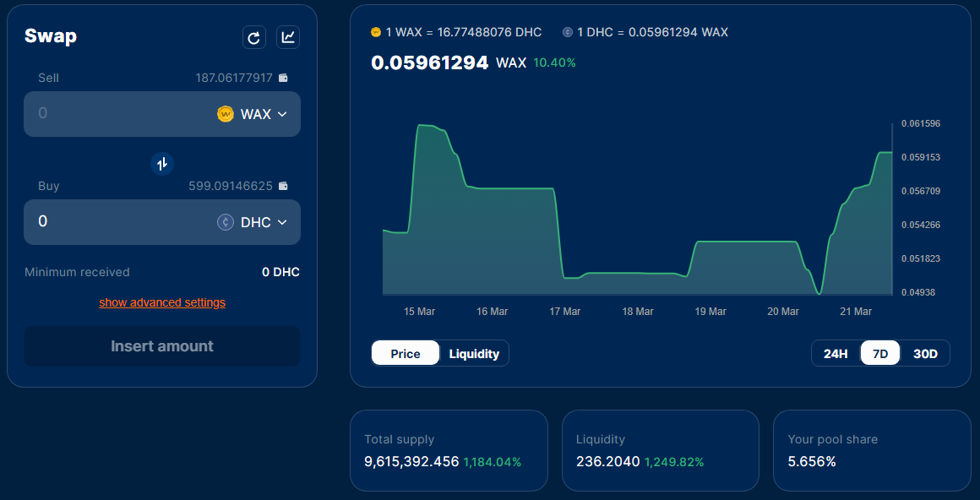Click the swap direction arrows icon
The image size is (980, 500).
(x=162, y=164)
